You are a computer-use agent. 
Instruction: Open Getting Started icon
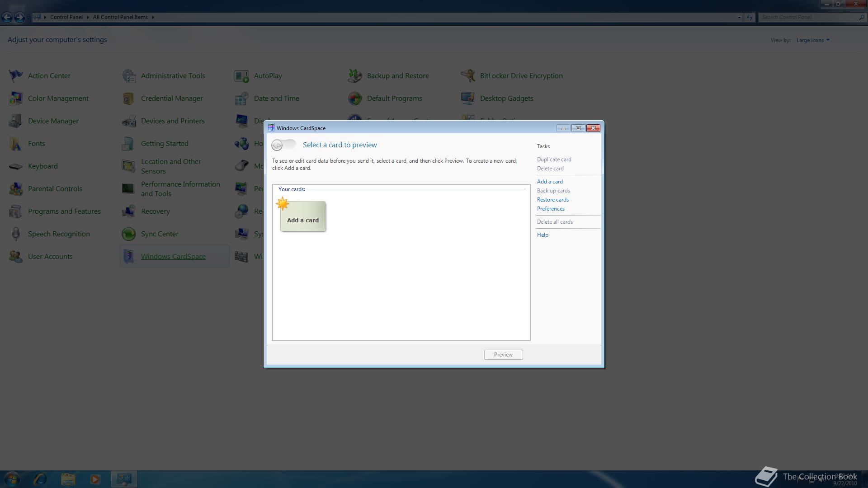129,143
